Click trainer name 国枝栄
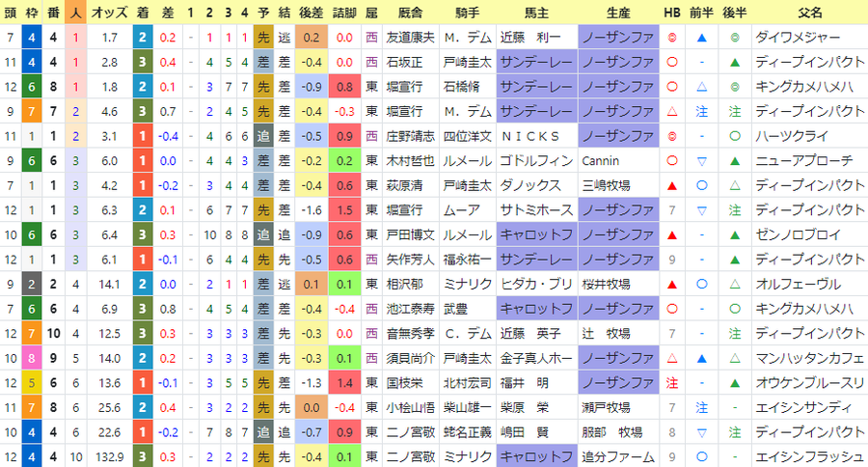This screenshot has height=467, width=868. [404, 383]
